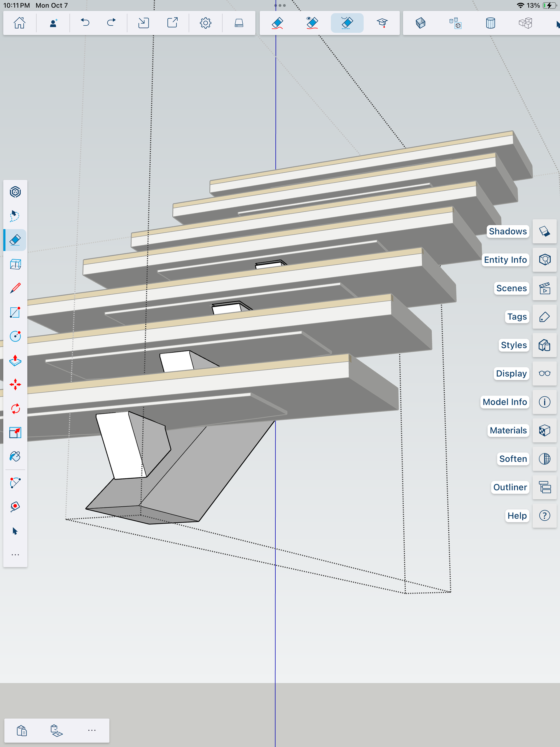Choose the Move tool with red arrows
This screenshot has height=747, width=560.
click(15, 385)
